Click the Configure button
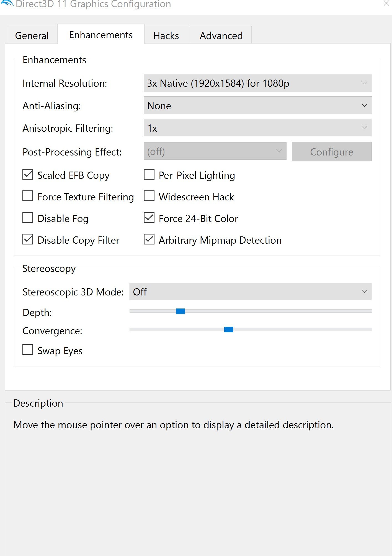The image size is (392, 556). [x=332, y=152]
